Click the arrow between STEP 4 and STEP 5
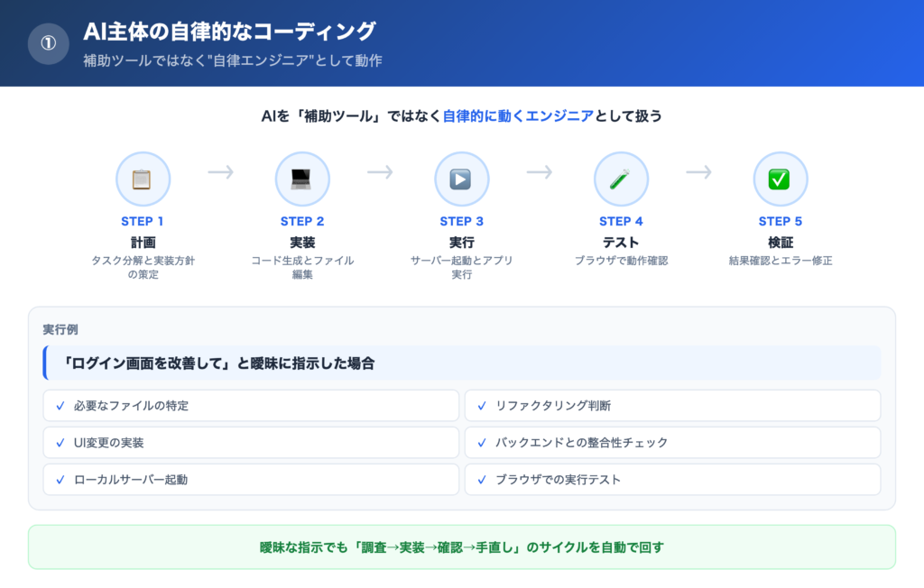Screen dimensions: 924x588 click(x=699, y=172)
